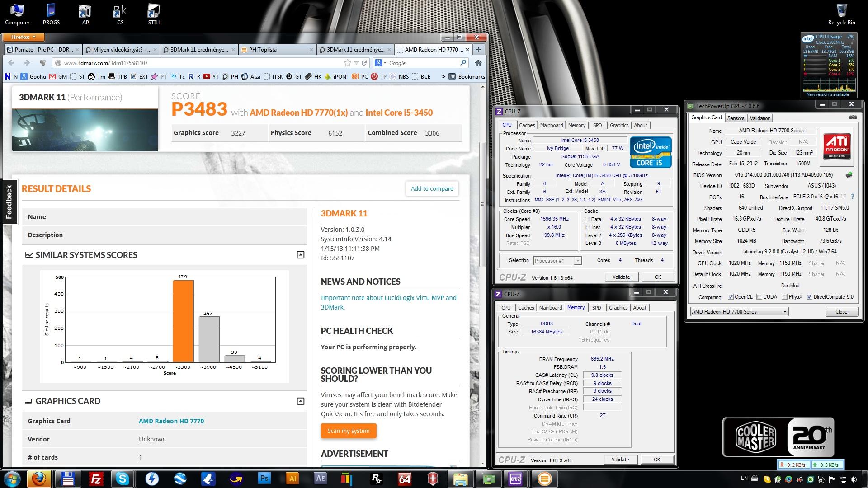Viewport: 868px width, 488px height.
Task: Click OK in the bottom CPU-Z window
Action: [x=657, y=460]
